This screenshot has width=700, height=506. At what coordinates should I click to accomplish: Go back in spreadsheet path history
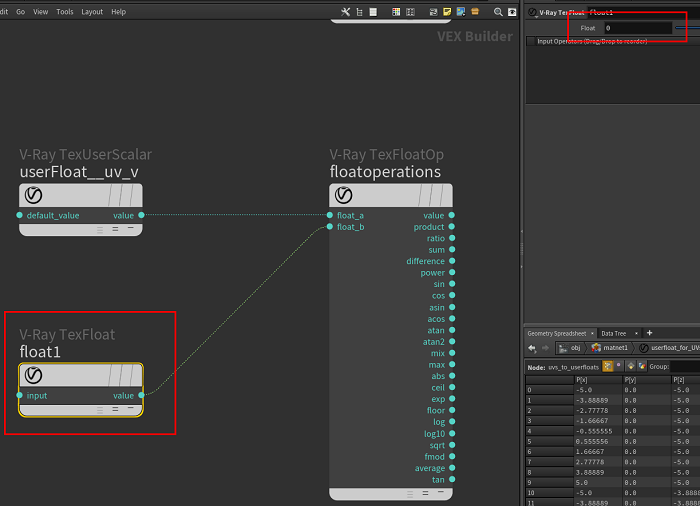(532, 348)
